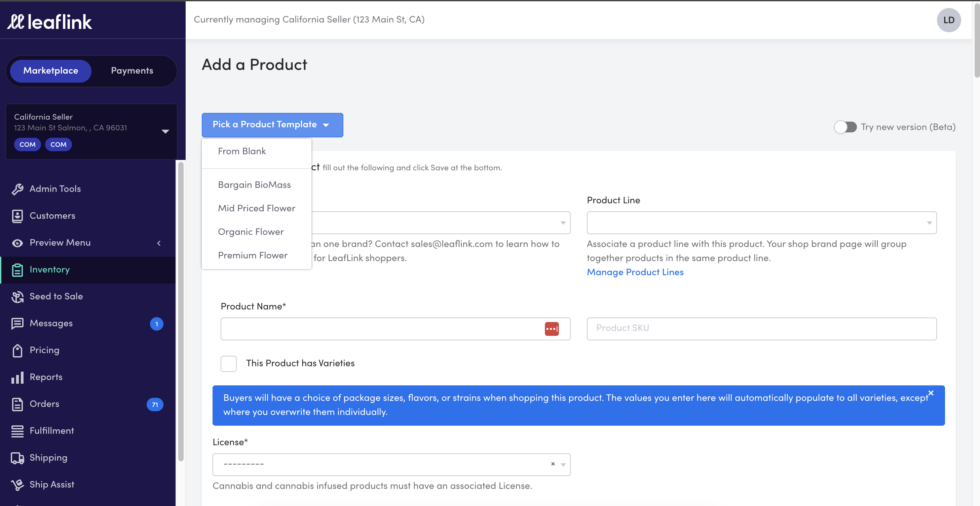Toggle Try new version (Beta) switch
The height and width of the screenshot is (506, 980).
[x=845, y=127]
